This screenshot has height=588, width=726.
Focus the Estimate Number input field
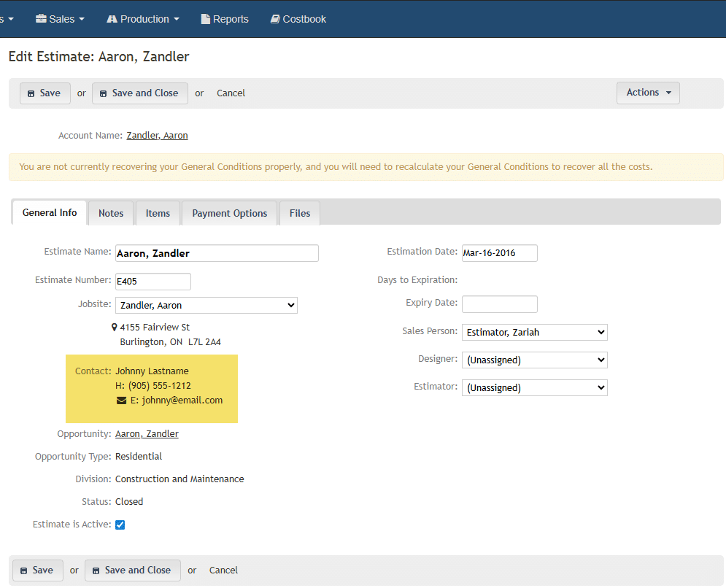[x=152, y=282]
